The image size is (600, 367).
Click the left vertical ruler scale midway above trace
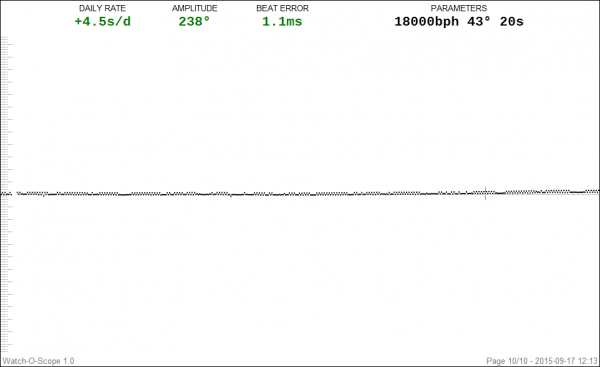5,115
